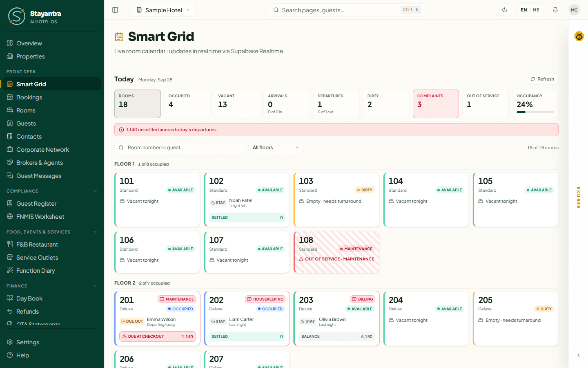Open Refunds page
The height and width of the screenshot is (368, 588).
coord(52,312)
